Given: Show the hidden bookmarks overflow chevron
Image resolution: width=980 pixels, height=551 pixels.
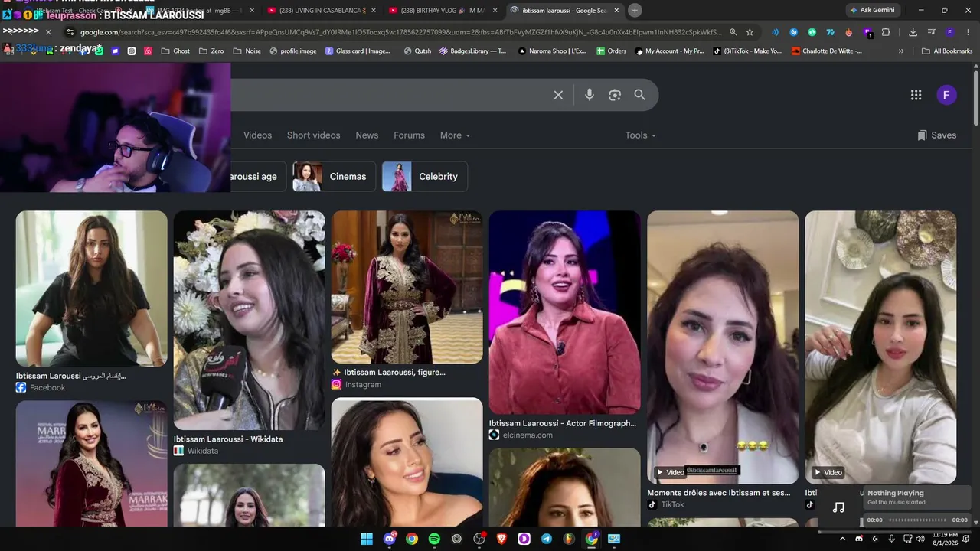Looking at the screenshot, I should [x=901, y=51].
